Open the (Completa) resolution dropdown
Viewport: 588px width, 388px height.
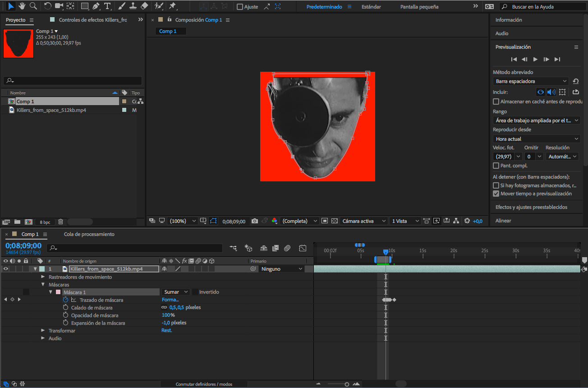pyautogui.click(x=300, y=221)
